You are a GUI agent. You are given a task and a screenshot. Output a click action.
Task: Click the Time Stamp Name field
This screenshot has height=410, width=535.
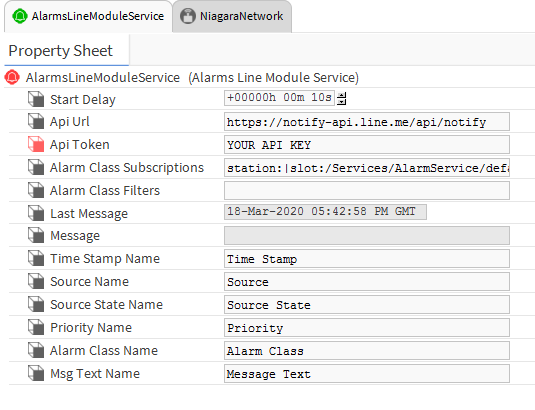(367, 259)
